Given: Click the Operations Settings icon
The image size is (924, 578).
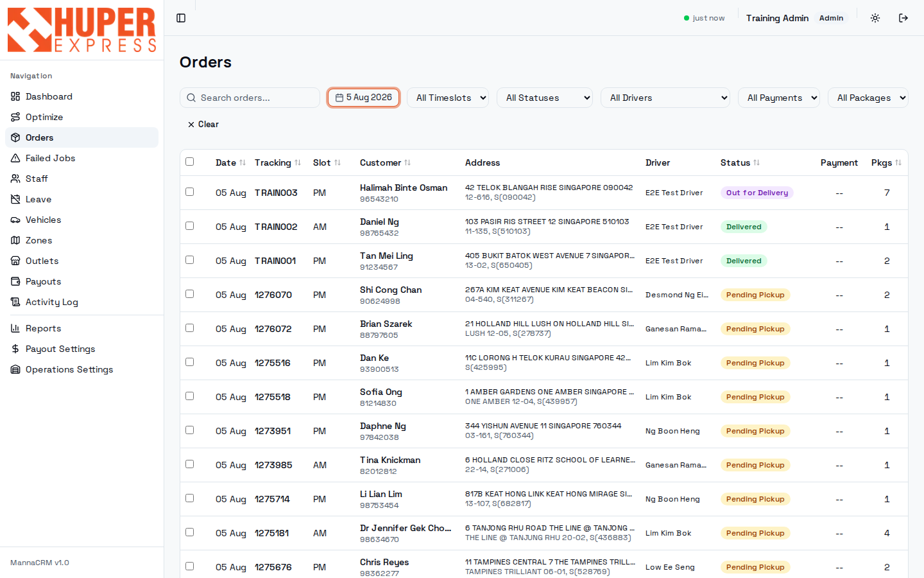Looking at the screenshot, I should pos(15,369).
